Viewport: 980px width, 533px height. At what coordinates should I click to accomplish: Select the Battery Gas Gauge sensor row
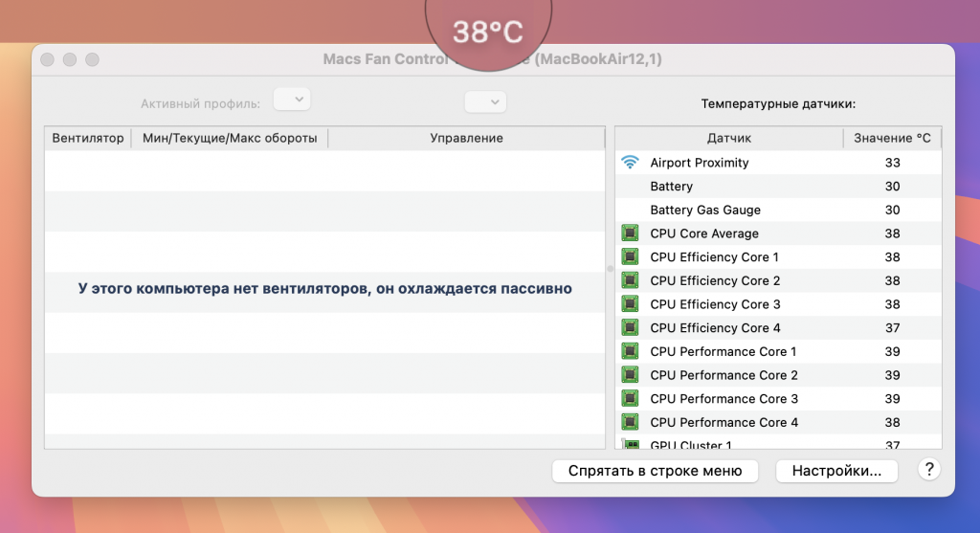click(778, 210)
